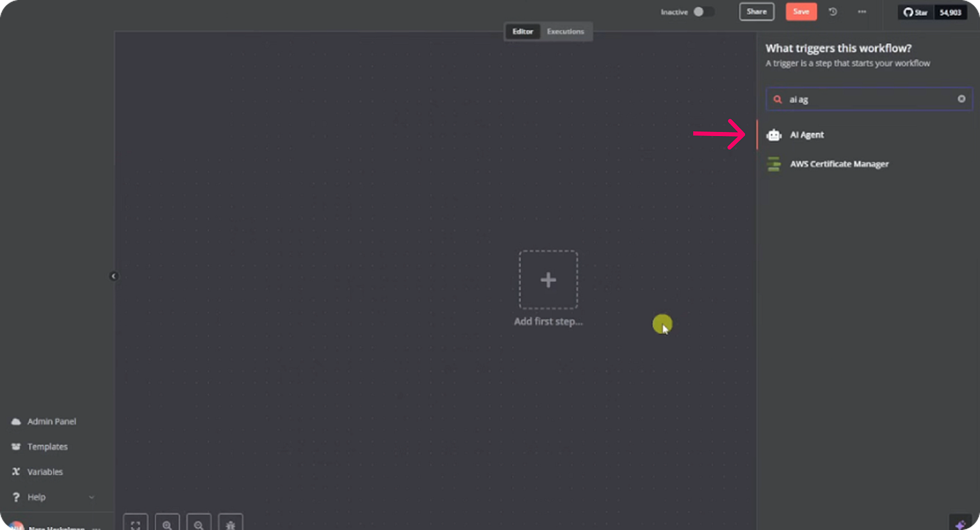Viewport: 980px width, 530px height.
Task: Open the Admin Panel
Action: [x=51, y=422]
